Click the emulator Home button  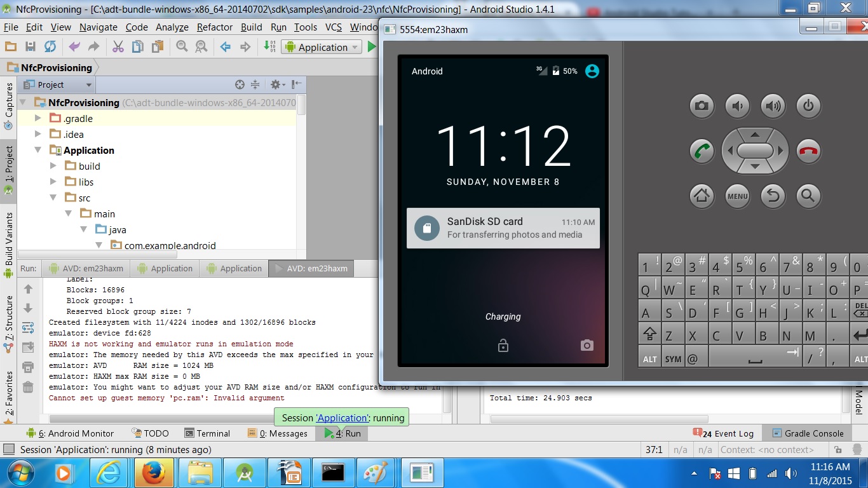click(702, 196)
